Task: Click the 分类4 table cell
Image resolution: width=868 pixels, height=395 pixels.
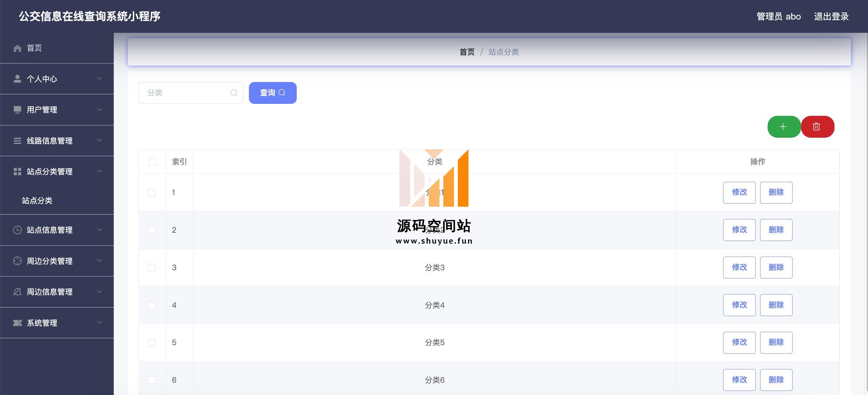Action: click(x=435, y=305)
